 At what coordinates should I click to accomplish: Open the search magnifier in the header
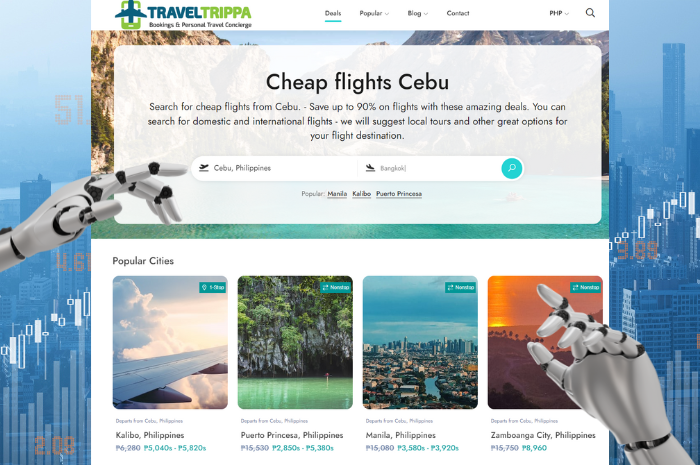click(590, 13)
